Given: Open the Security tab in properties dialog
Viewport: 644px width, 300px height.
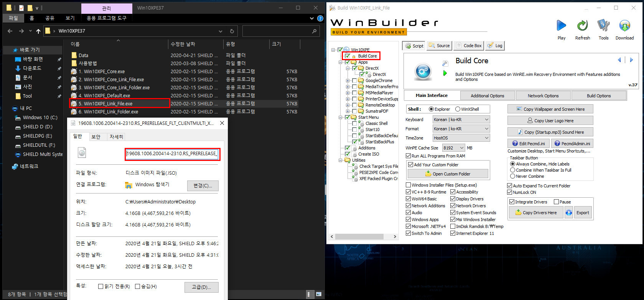Looking at the screenshot, I should pos(96,137).
